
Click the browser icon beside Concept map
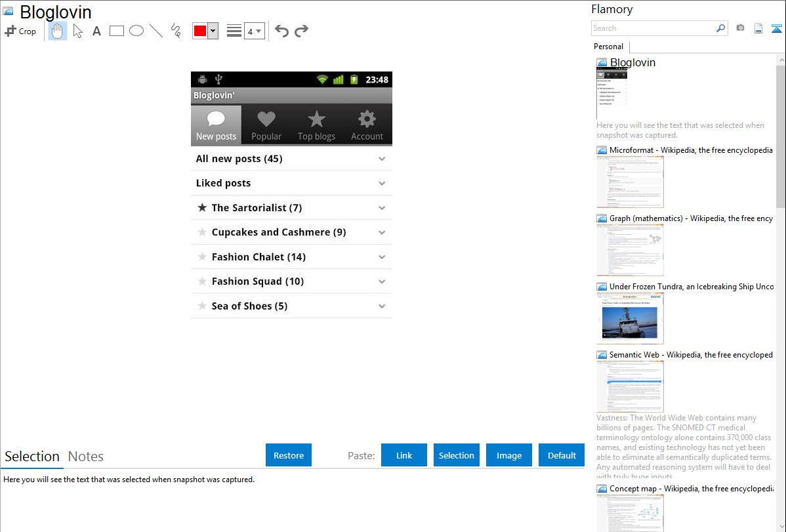[602, 488]
